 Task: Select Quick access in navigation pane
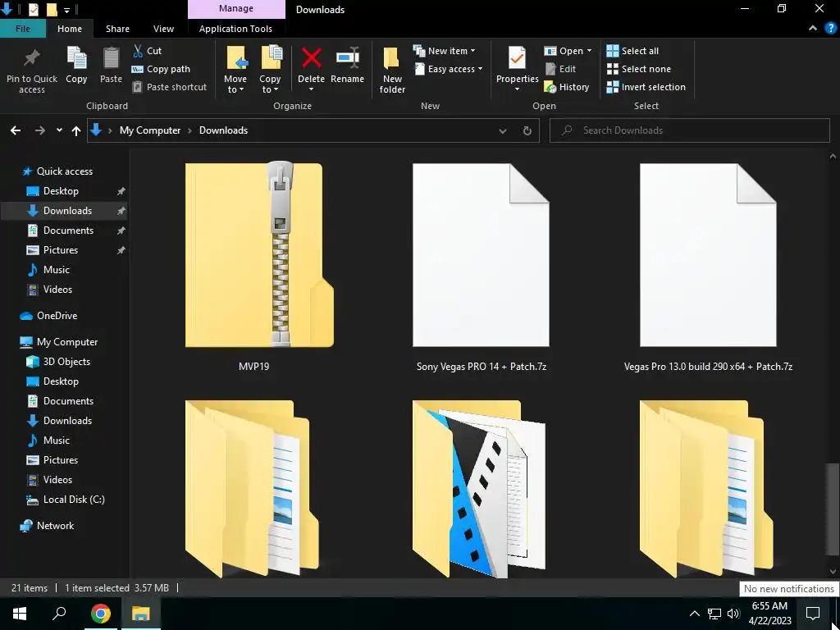click(64, 171)
